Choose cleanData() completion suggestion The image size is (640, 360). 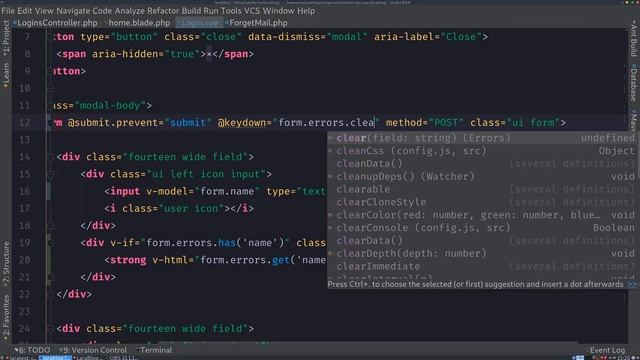pos(482,164)
